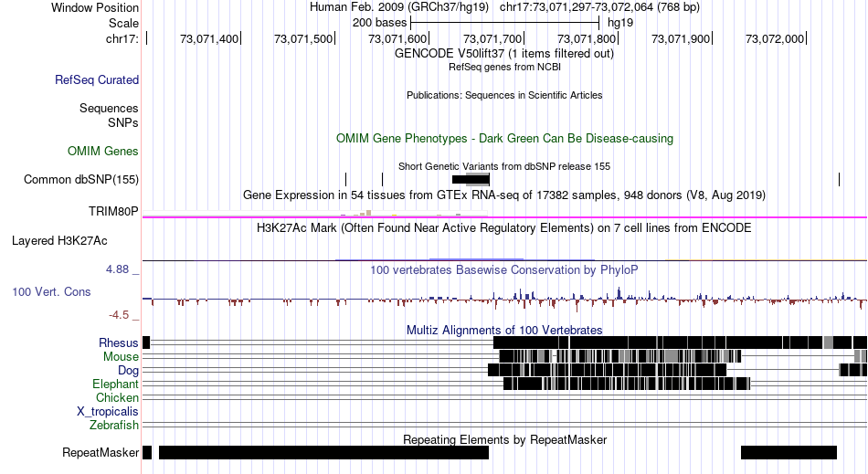The image size is (868, 474).
Task: Click the right-side RepeatMasker element
Action: 789,452
